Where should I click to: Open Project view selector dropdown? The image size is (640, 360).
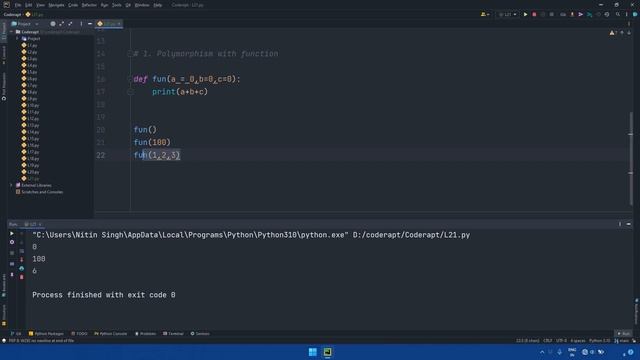click(x=25, y=24)
